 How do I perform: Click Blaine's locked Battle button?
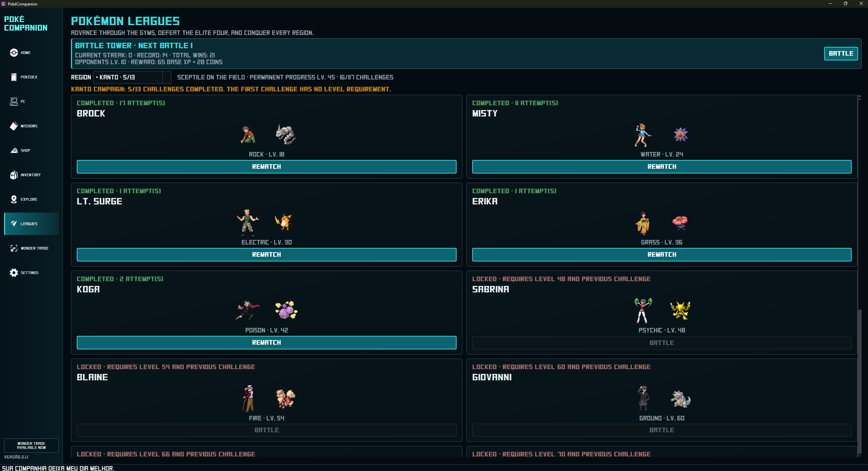coord(267,430)
